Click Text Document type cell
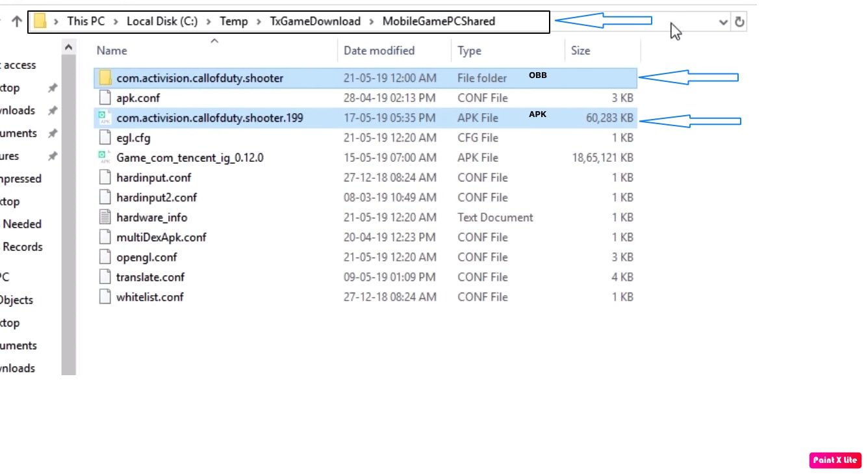868x474 pixels. point(495,218)
